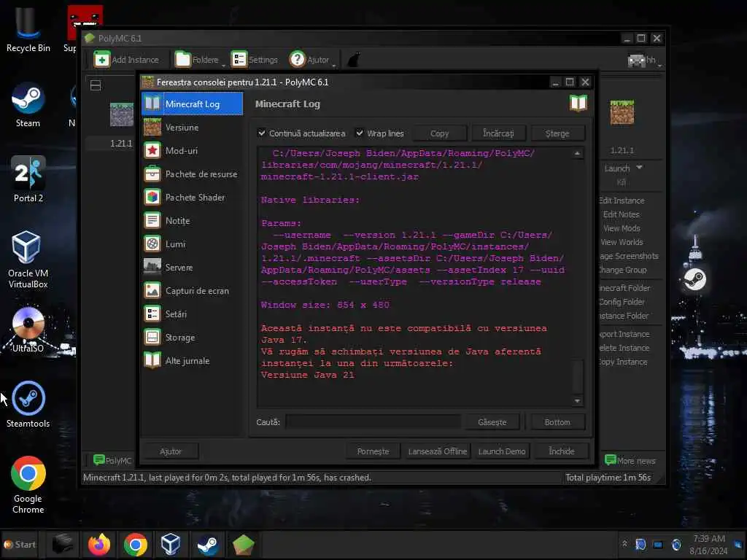Click the Încărcați upload button
Image resolution: width=747 pixels, height=560 pixels.
coord(498,133)
